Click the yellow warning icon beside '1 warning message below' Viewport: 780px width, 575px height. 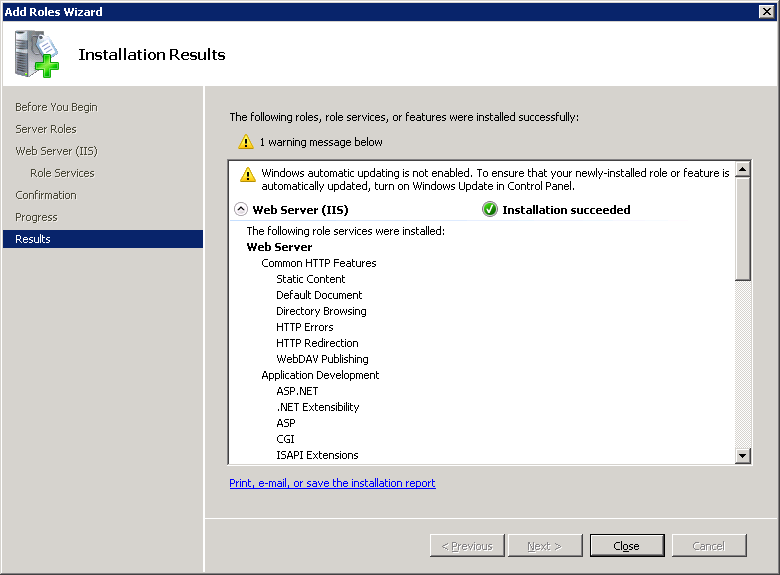(x=246, y=142)
